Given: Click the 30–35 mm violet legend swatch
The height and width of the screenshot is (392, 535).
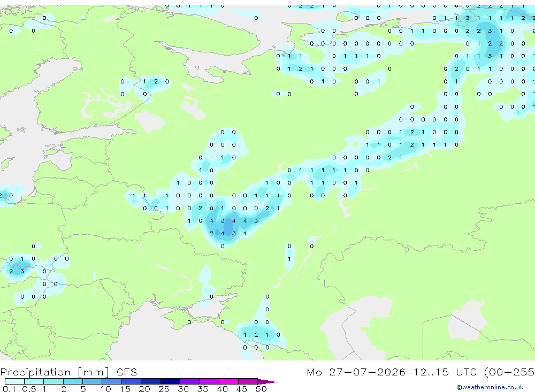Looking at the screenshot, I should 189,381.
